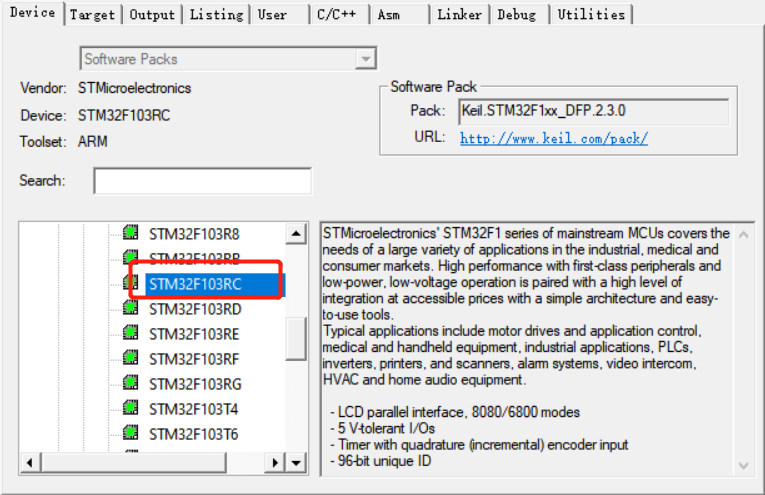The image size is (765, 495).
Task: Click the 96-bit unique ID description line
Action: pos(381,461)
